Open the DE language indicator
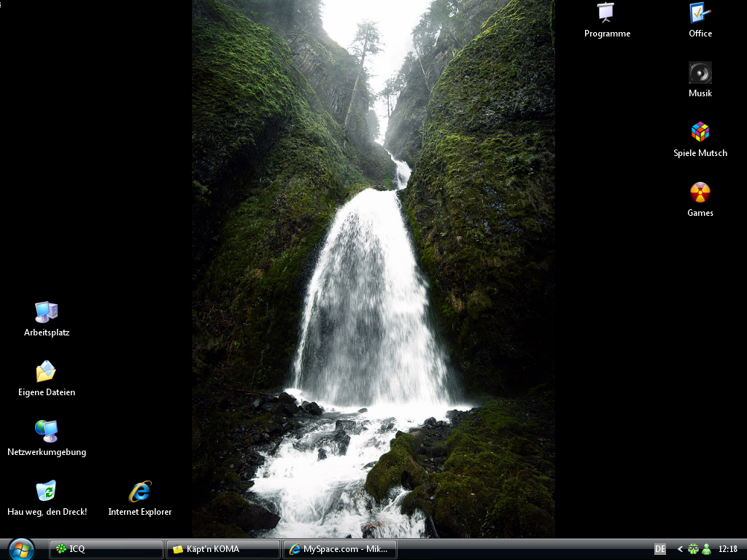The width and height of the screenshot is (747, 560). (x=659, y=549)
